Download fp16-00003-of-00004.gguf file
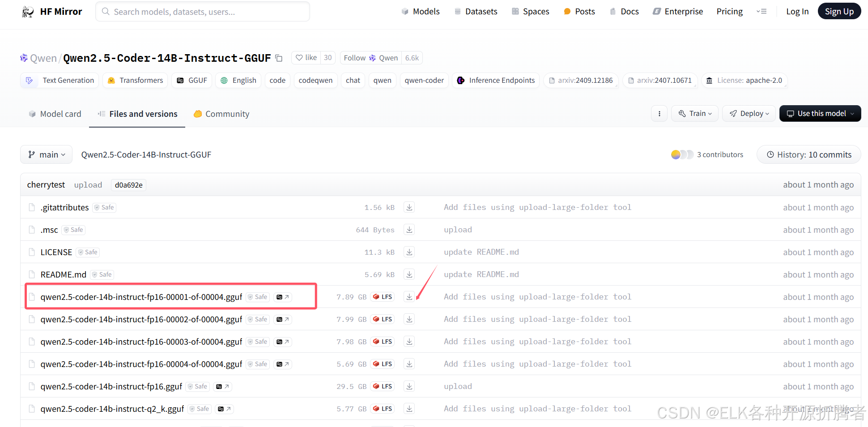Image resolution: width=868 pixels, height=427 pixels. (409, 342)
